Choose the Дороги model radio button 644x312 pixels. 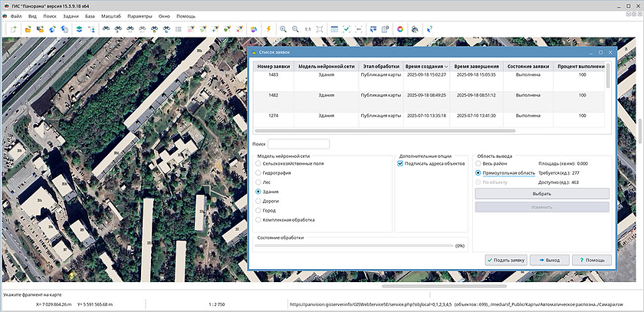point(259,201)
